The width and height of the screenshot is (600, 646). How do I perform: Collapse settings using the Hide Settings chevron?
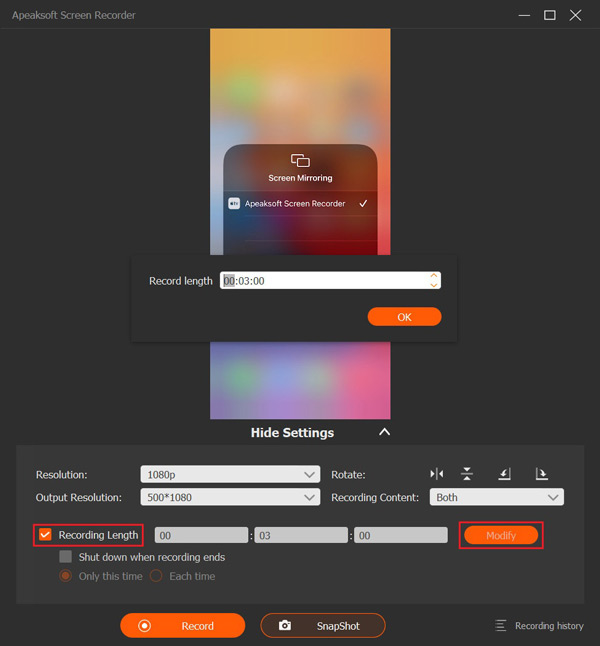[x=384, y=432]
